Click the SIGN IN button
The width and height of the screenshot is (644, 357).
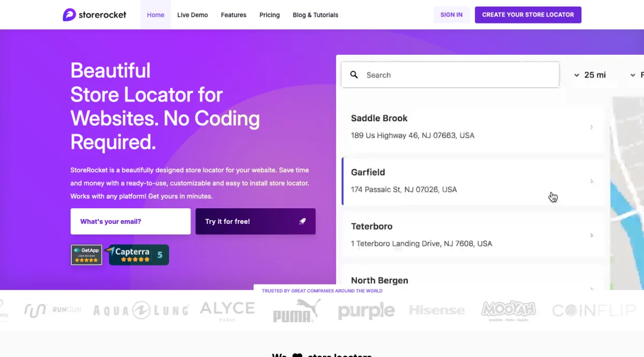coord(451,15)
